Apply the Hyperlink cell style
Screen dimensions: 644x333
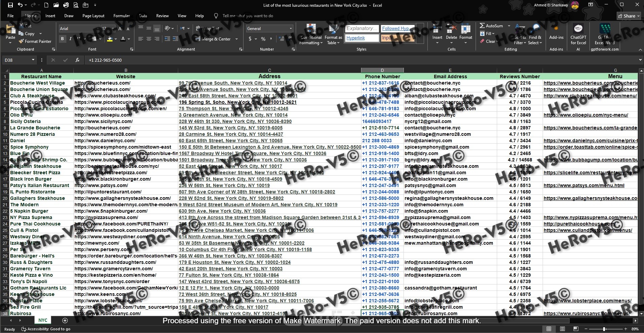click(362, 38)
